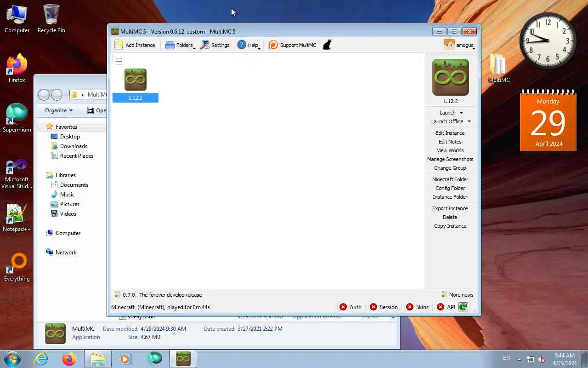Click Edit Instance

tap(450, 133)
